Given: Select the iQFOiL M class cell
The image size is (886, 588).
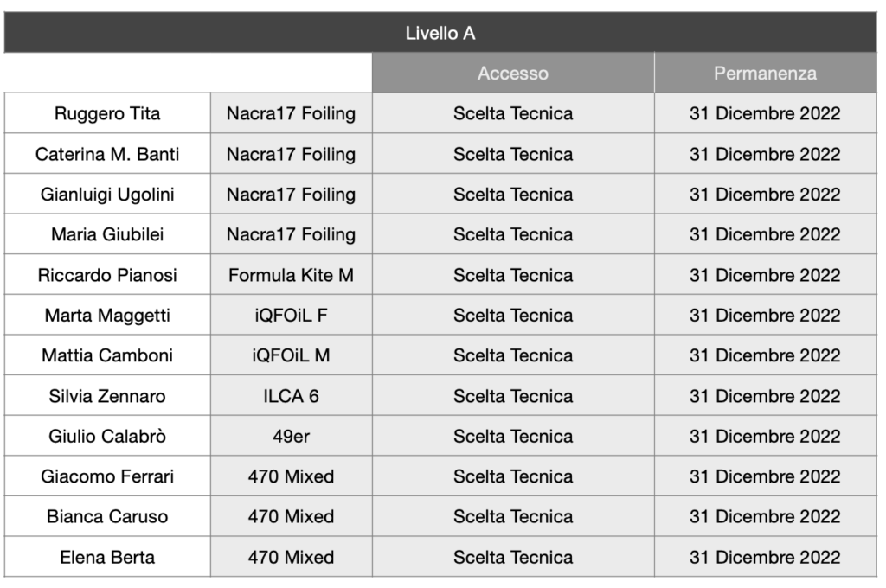Looking at the screenshot, I should coord(291,355).
